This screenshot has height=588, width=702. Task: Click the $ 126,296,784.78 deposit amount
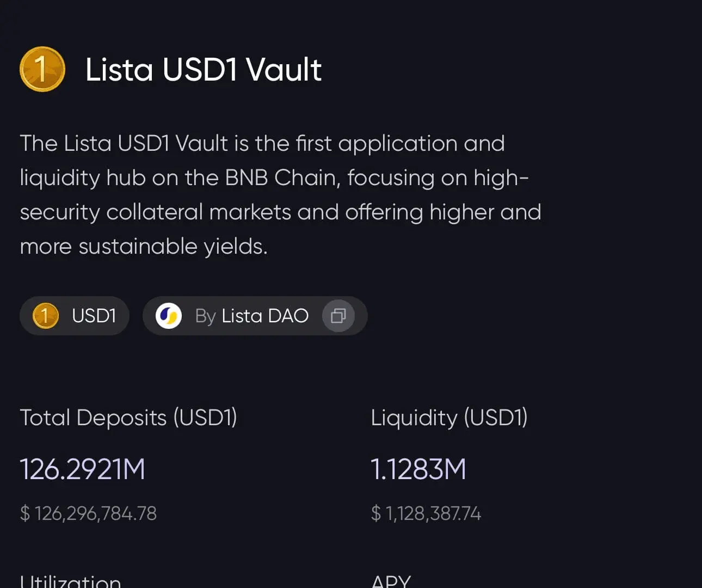[x=88, y=513]
